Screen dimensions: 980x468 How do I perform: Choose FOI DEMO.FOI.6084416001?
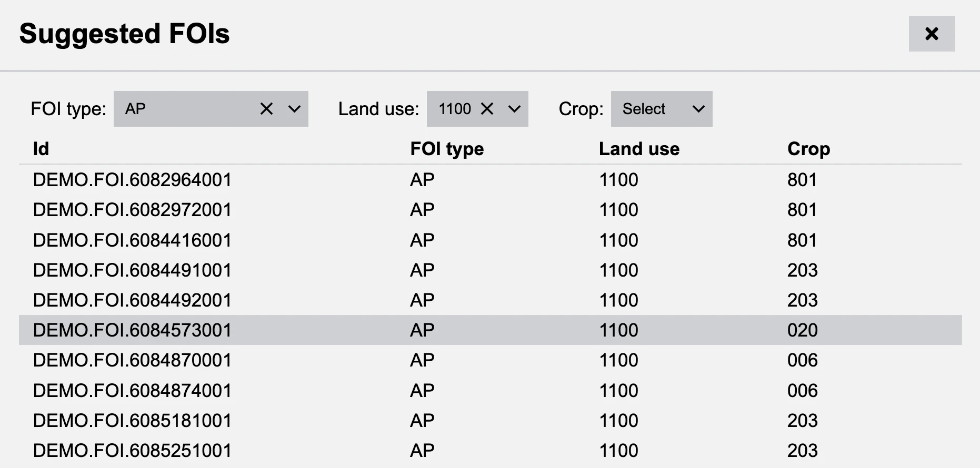(x=132, y=240)
